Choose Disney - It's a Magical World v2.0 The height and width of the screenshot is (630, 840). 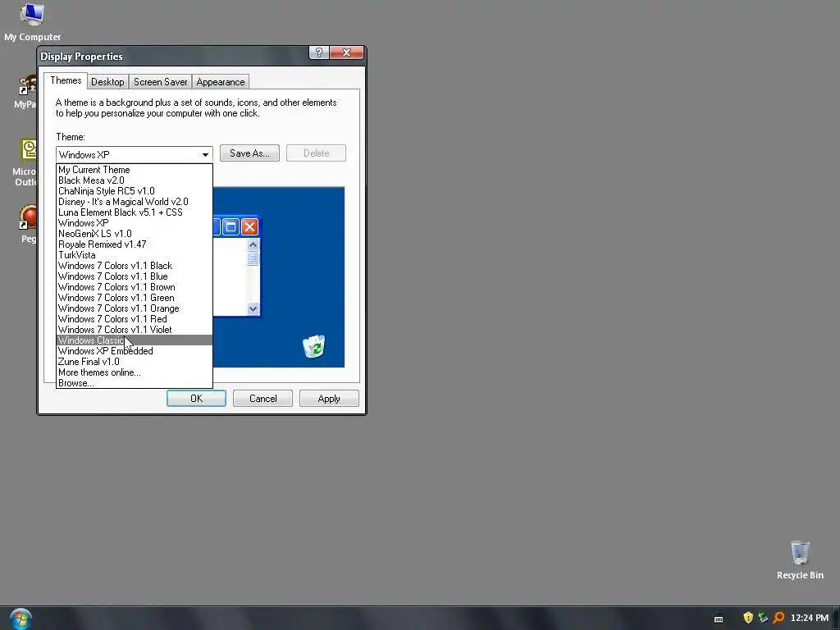[135, 202]
